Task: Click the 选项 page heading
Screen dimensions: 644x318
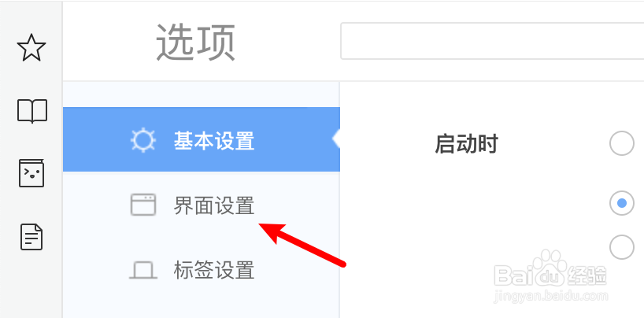Action: tap(195, 43)
